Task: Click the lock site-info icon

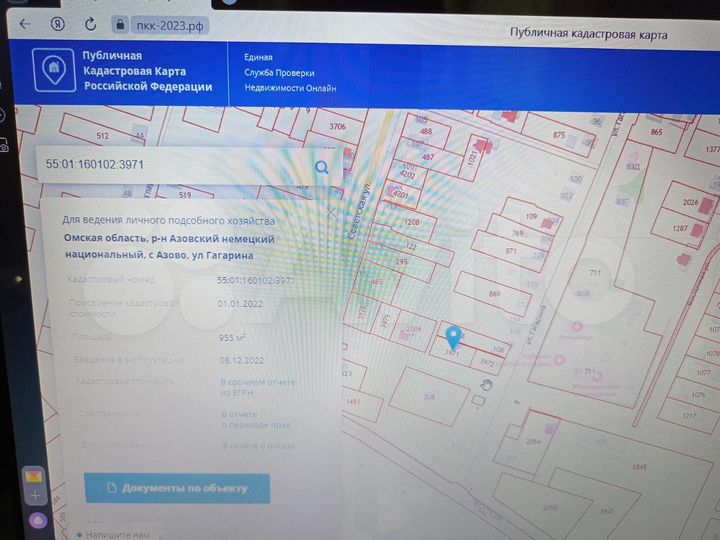Action: coord(120,24)
